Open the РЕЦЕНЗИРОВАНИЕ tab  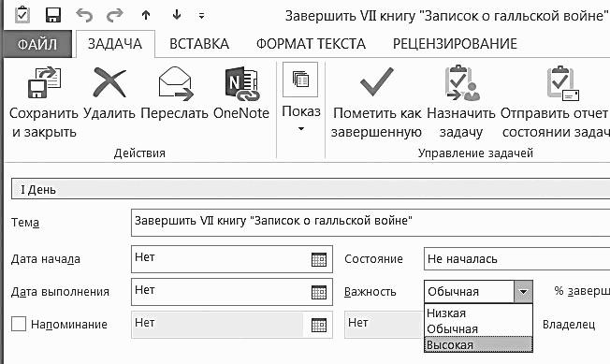tap(455, 44)
